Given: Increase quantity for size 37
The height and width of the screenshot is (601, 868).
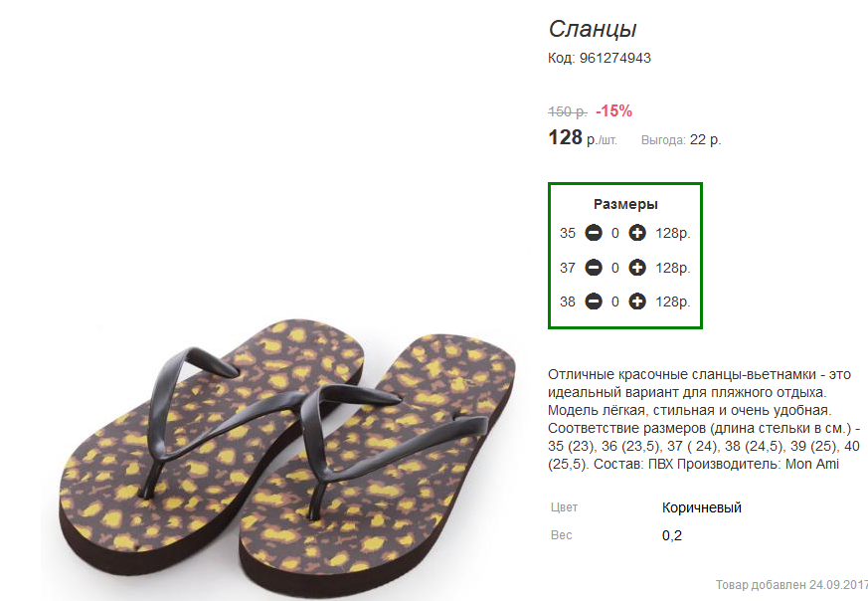Looking at the screenshot, I should tap(637, 268).
